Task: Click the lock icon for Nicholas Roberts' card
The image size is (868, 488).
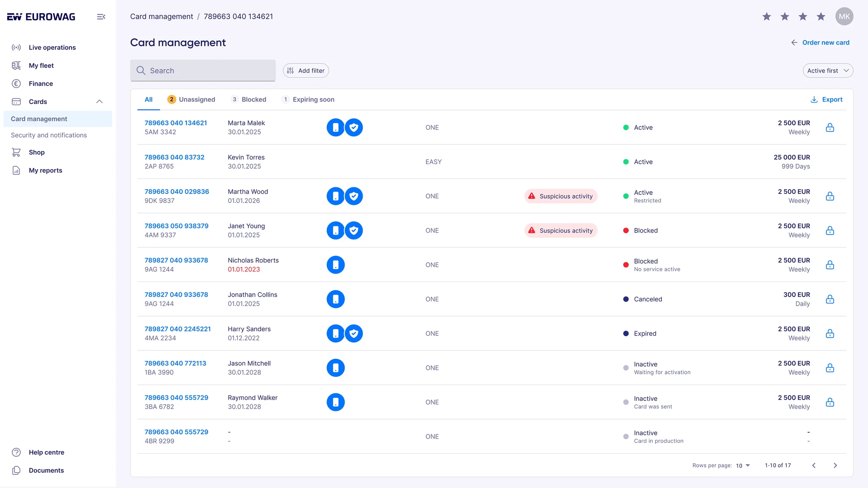Action: pyautogui.click(x=829, y=265)
